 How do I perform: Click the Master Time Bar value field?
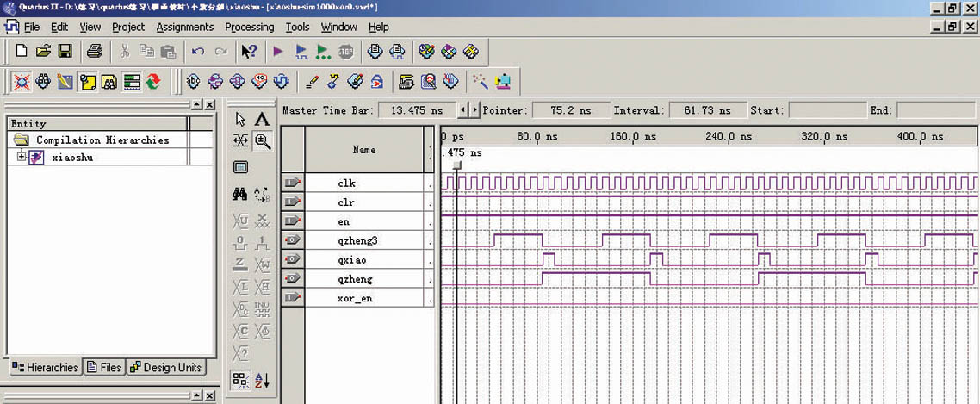click(x=416, y=110)
